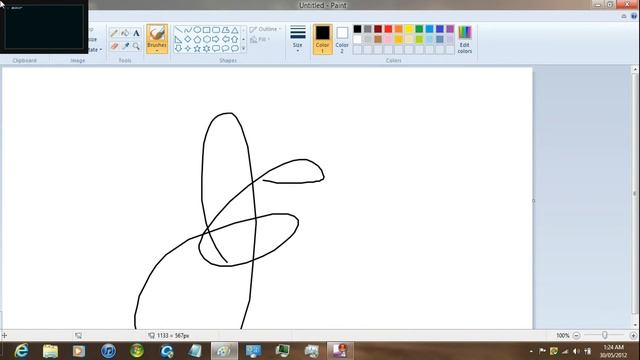This screenshot has height=360, width=640.
Task: Choose the Rectangle shape
Action: tap(207, 30)
